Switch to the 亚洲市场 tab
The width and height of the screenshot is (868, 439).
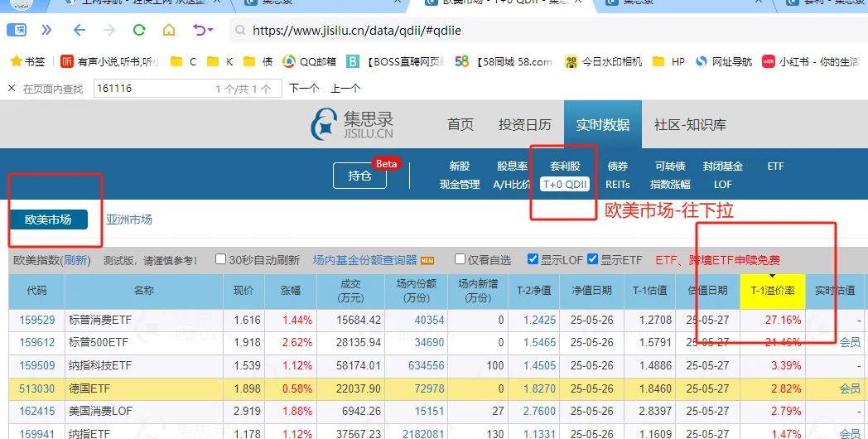pos(129,219)
